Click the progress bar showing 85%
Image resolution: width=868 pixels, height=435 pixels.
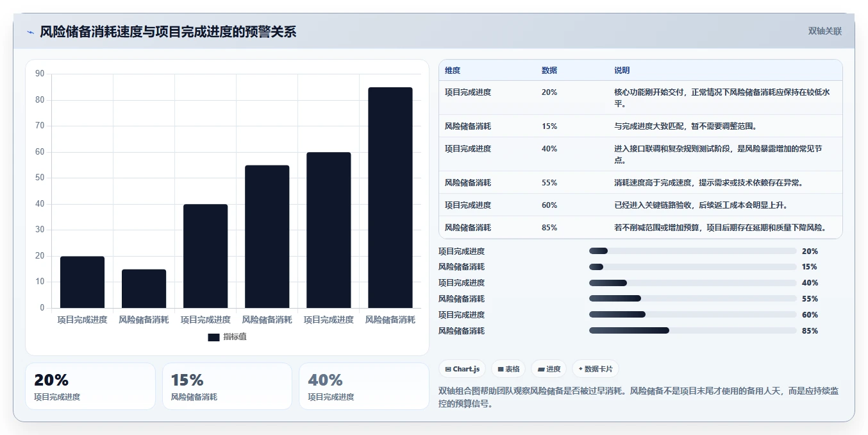692,330
